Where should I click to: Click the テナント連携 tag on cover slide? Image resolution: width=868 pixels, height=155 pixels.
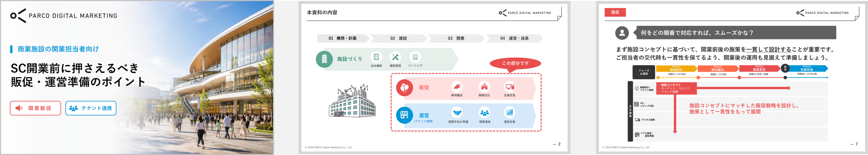pos(91,108)
